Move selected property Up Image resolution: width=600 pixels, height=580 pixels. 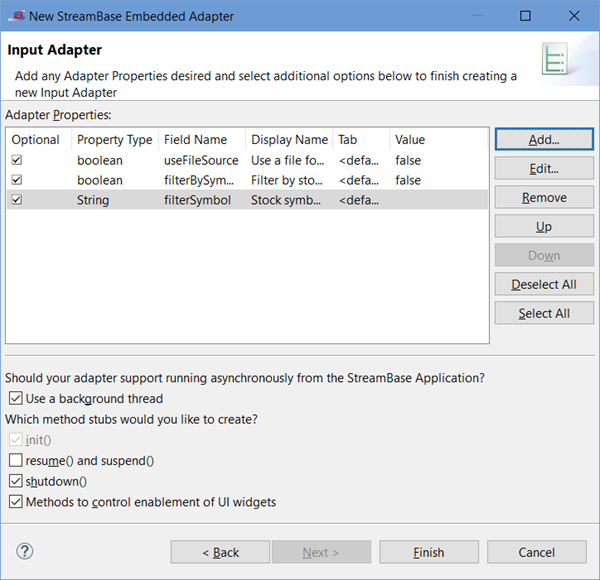tap(544, 227)
